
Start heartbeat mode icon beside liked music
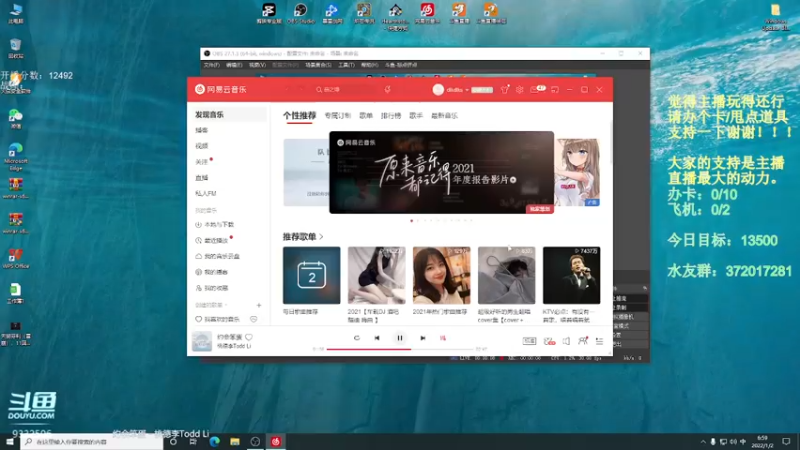(254, 319)
